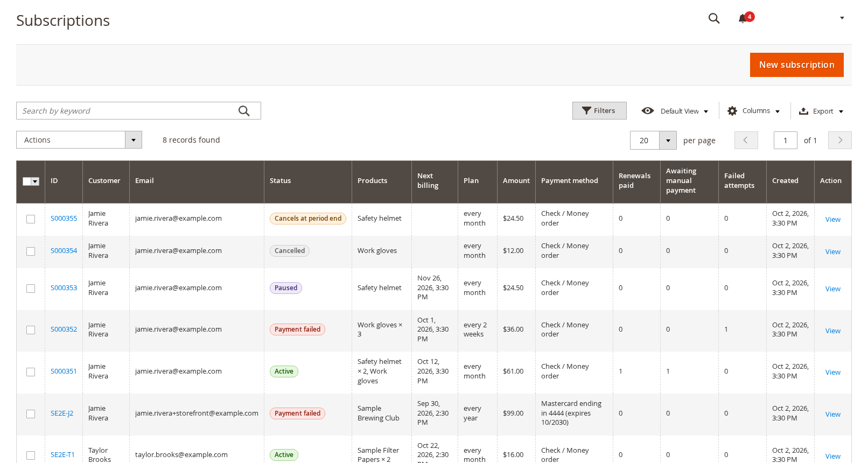Open notifications bell with 4 alerts
868x463 pixels.
(x=746, y=18)
